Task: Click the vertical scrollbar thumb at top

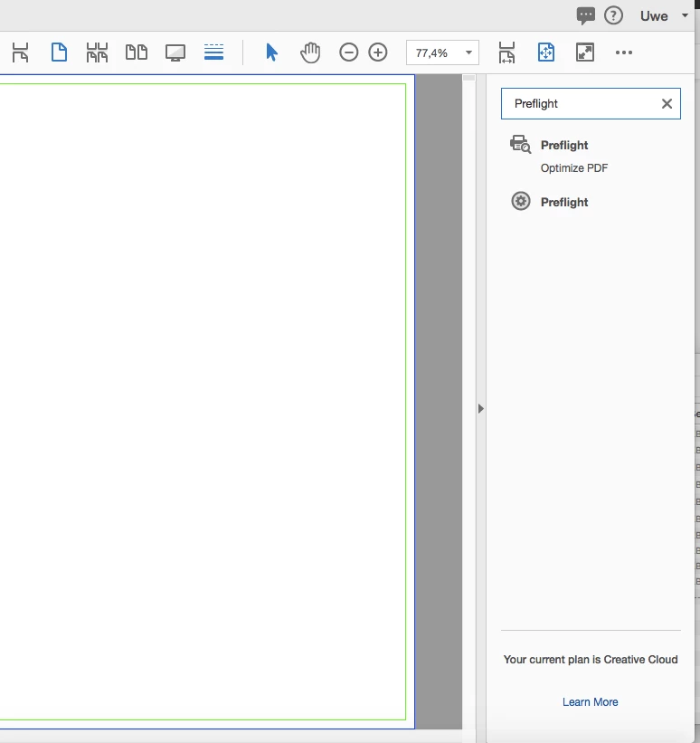Action: pyautogui.click(x=468, y=78)
